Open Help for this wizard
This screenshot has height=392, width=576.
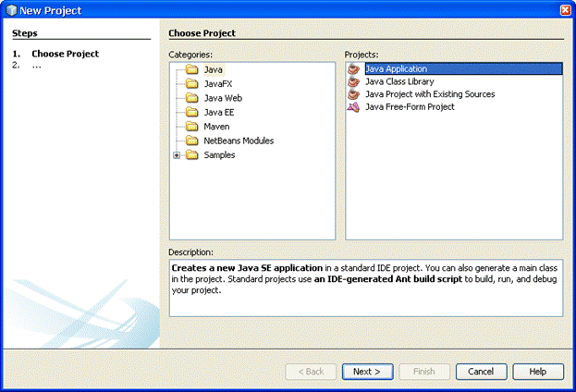(x=538, y=372)
